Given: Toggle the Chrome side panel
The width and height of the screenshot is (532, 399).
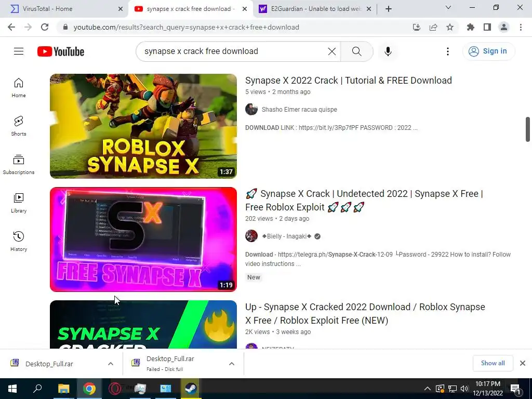Looking at the screenshot, I should click(x=487, y=27).
